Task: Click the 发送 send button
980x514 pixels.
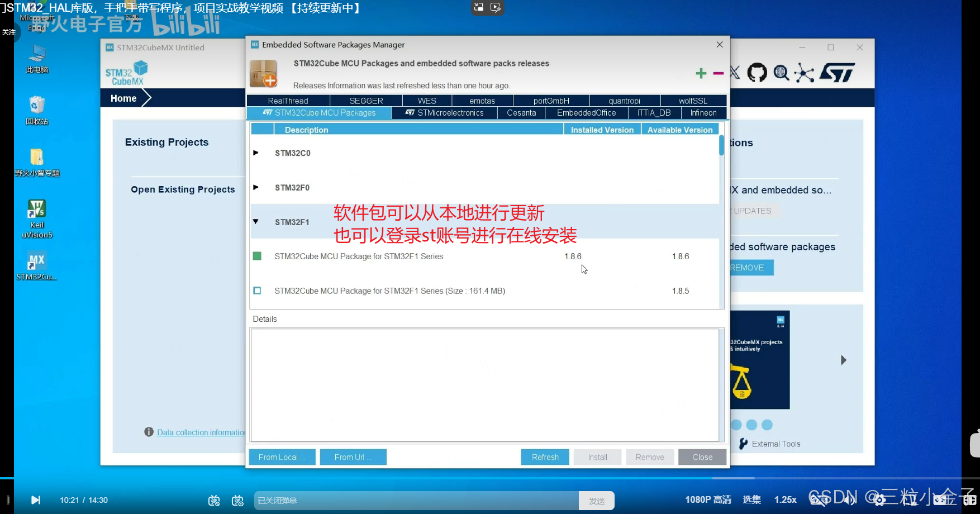Action: pyautogui.click(x=597, y=501)
